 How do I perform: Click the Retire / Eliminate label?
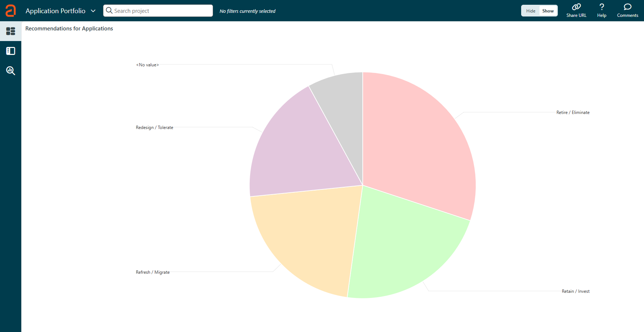point(572,112)
